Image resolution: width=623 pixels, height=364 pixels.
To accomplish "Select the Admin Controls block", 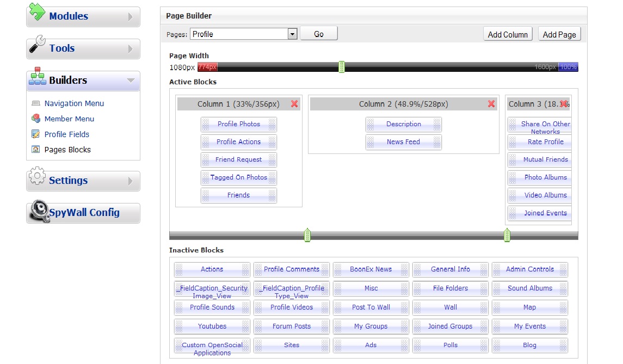I will coord(529,269).
